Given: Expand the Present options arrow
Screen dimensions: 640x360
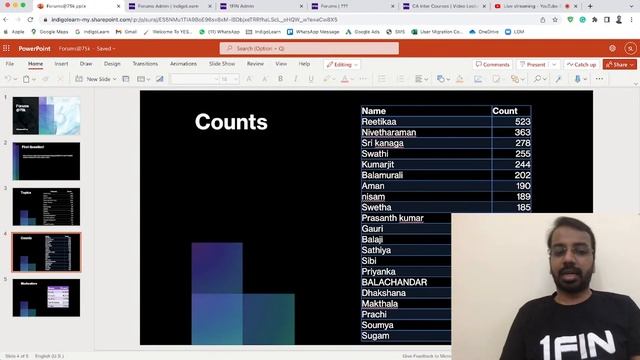Looking at the screenshot, I should (554, 64).
